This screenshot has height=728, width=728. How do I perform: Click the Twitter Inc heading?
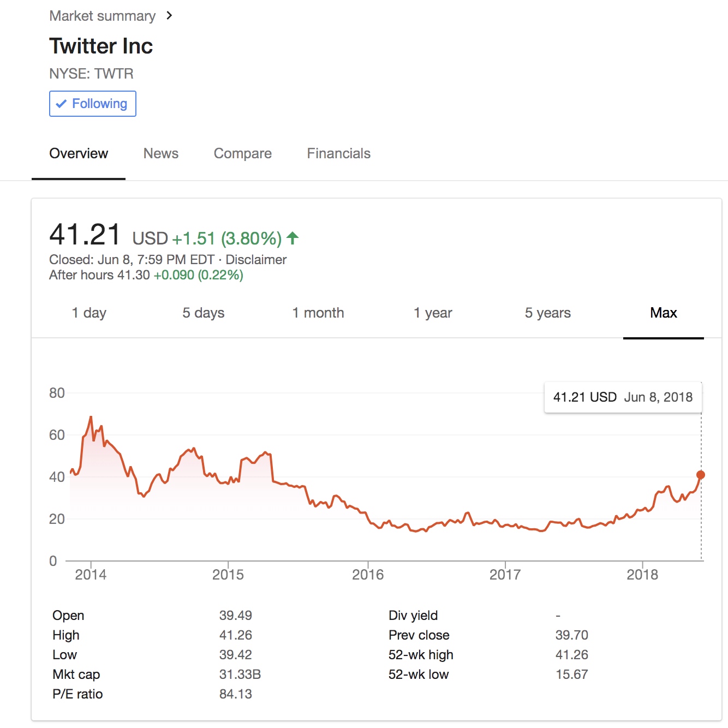pos(101,46)
